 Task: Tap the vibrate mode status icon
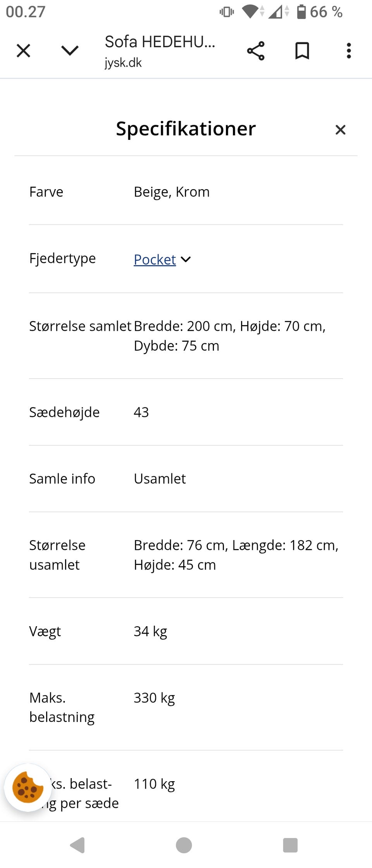point(227,12)
